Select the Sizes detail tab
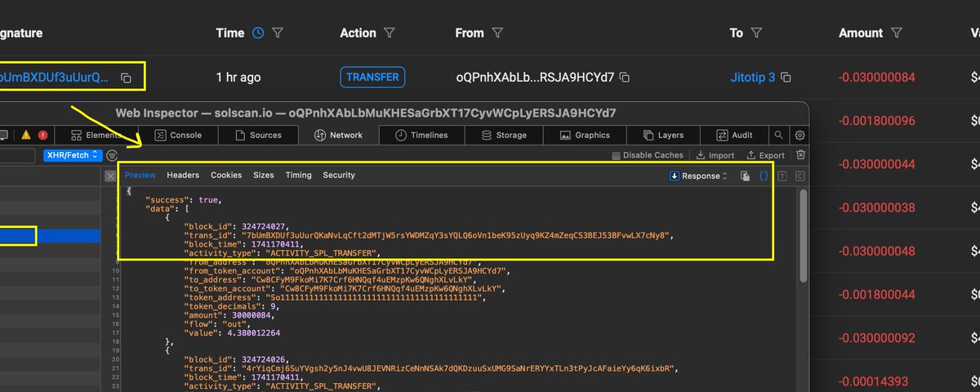This screenshot has height=392, width=980. (264, 175)
